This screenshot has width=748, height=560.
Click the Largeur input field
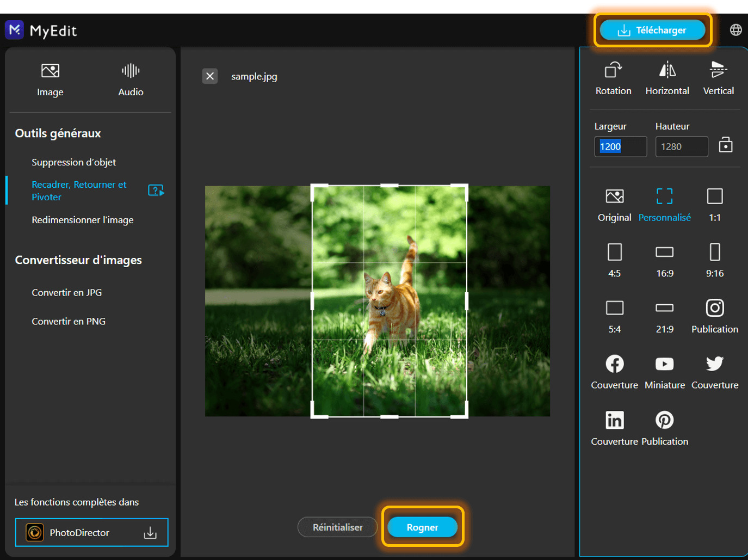click(x=620, y=146)
